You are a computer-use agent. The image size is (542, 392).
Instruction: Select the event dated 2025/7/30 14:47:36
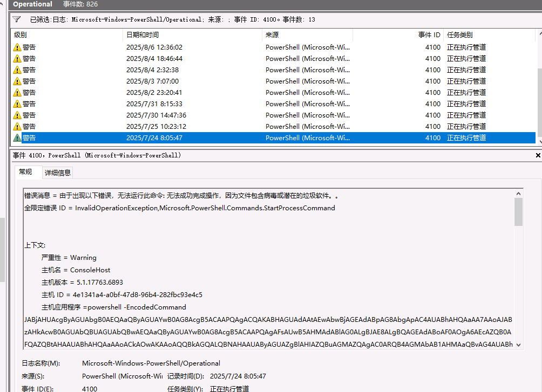coord(156,115)
